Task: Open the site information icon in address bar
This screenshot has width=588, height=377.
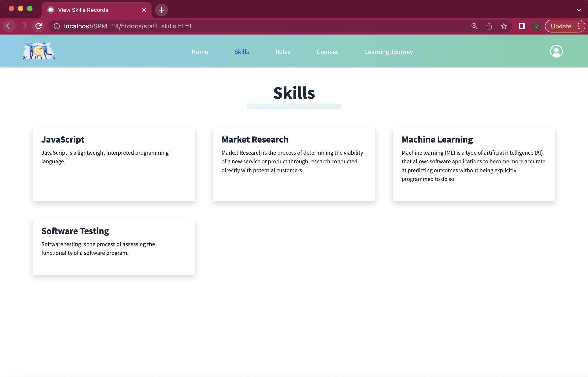Action: 56,26
